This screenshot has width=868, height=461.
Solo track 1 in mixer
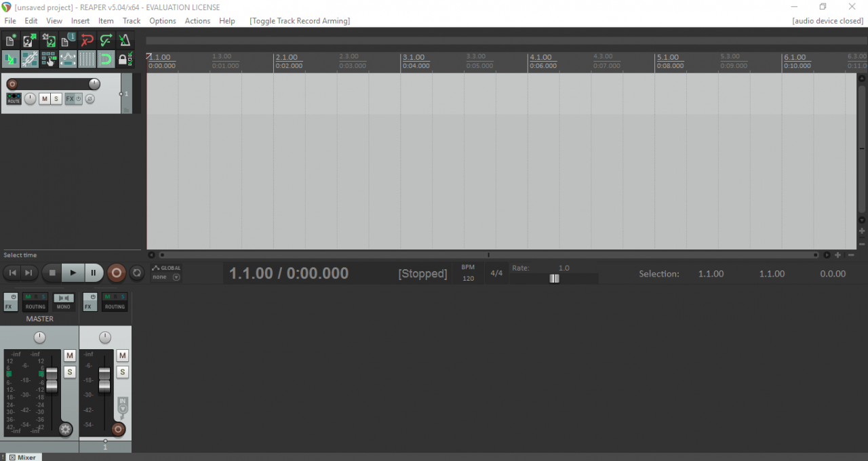coord(122,372)
